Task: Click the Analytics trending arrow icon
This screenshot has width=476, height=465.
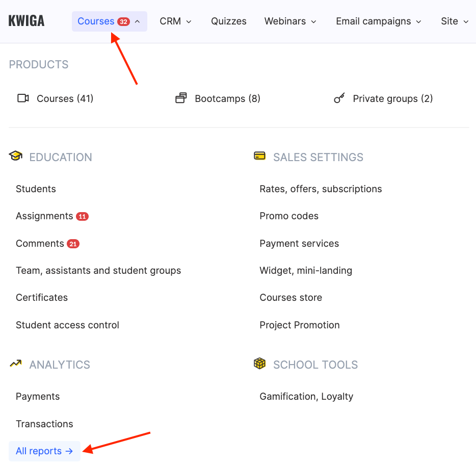Action: pyautogui.click(x=16, y=364)
